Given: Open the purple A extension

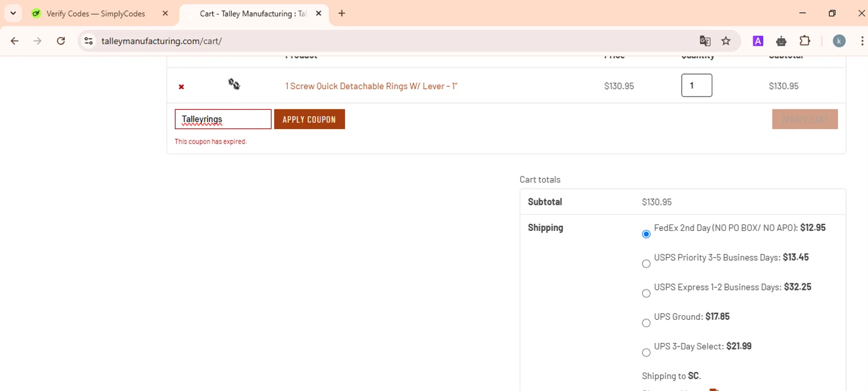Looking at the screenshot, I should click(x=757, y=40).
